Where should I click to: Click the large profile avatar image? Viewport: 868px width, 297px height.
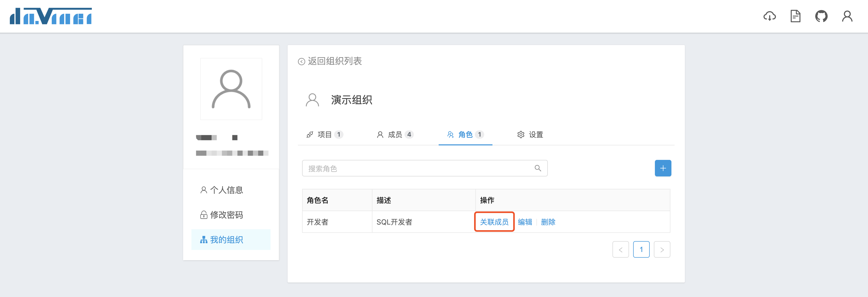(231, 89)
